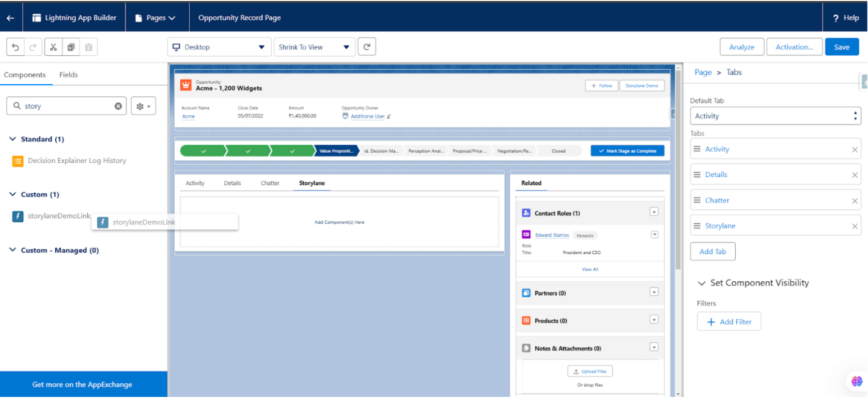
Task: Click the cut scissors icon
Action: point(53,47)
